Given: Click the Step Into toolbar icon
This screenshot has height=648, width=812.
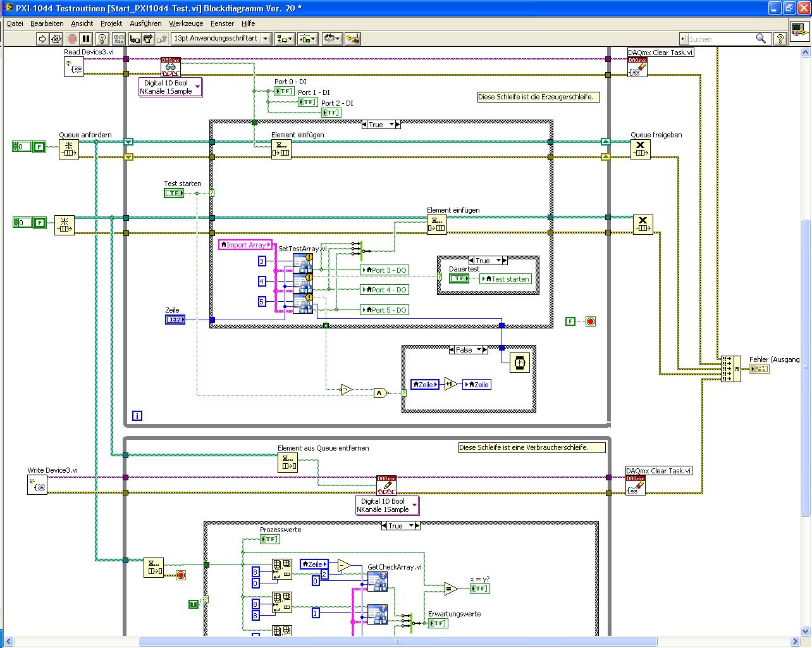Looking at the screenshot, I should pyautogui.click(x=135, y=39).
